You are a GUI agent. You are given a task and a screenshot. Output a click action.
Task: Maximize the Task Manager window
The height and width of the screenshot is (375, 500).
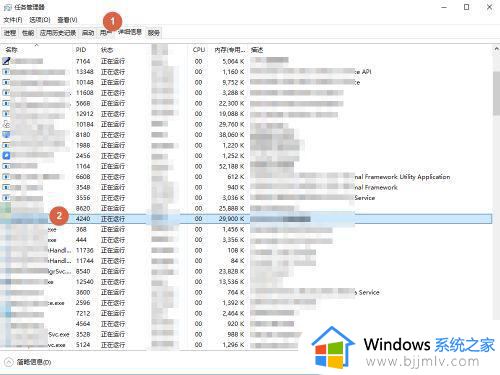467,7
